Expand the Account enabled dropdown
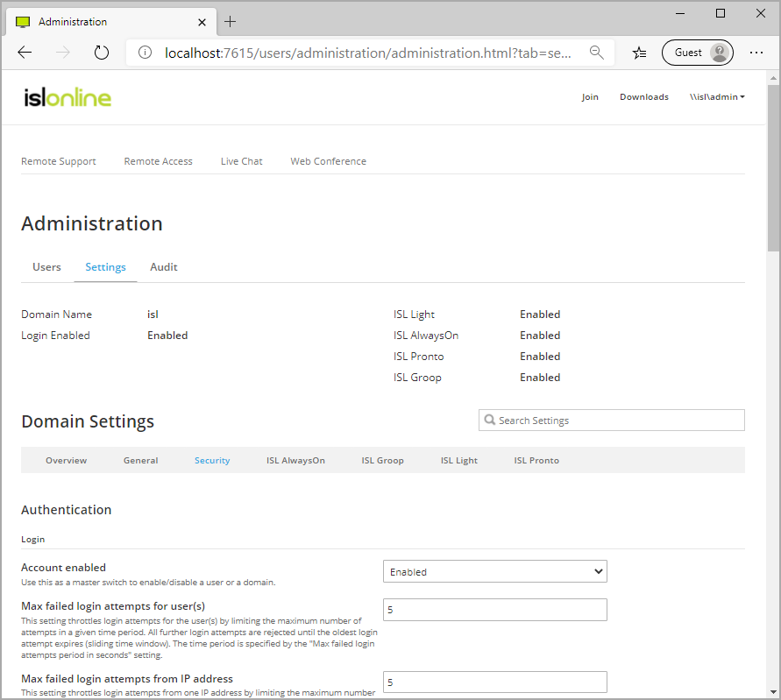 (495, 571)
